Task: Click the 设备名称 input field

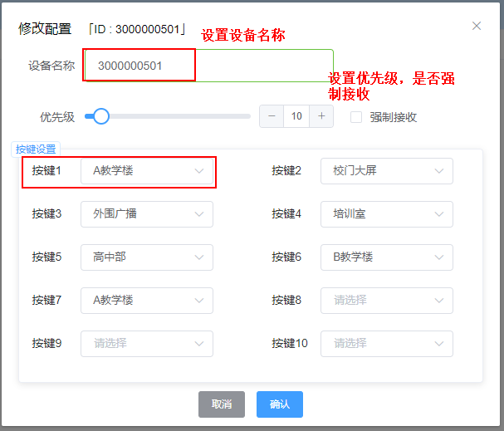Action: 208,65
